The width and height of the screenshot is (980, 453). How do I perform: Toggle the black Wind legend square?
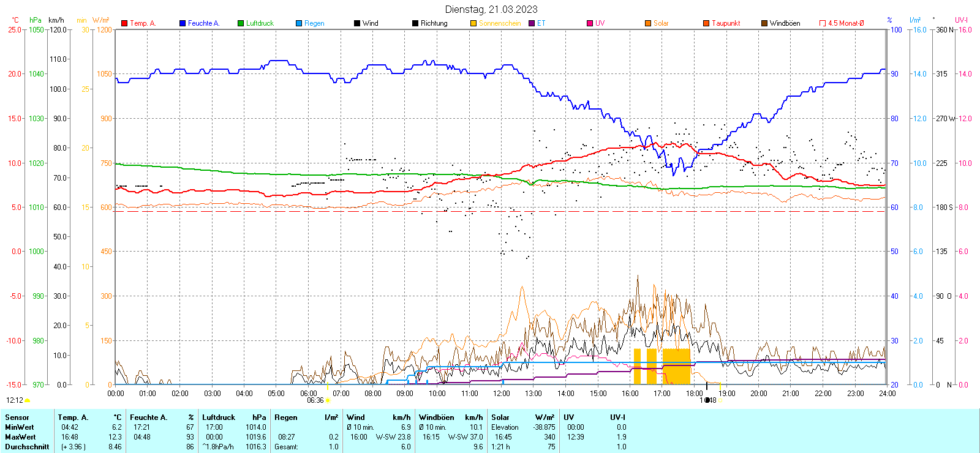357,23
